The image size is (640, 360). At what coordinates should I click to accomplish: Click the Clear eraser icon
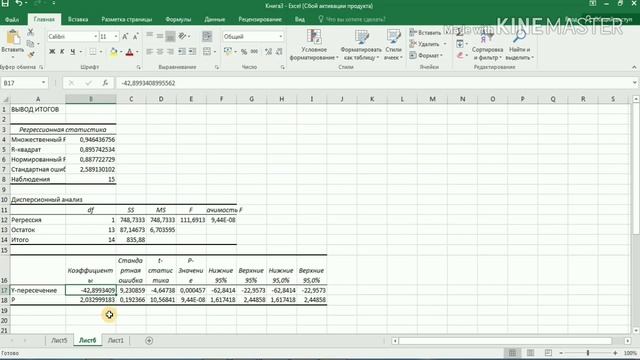tap(460, 55)
